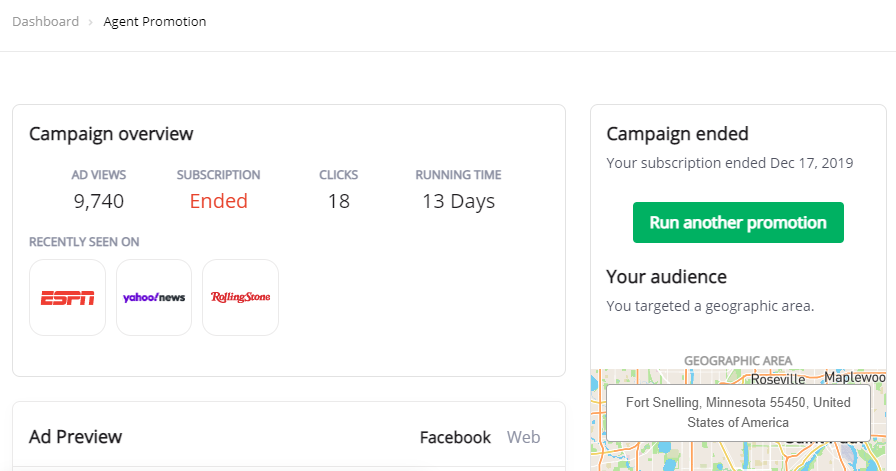Switch Ad Preview to Web tab
Viewport: 896px width, 471px height.
click(x=523, y=437)
